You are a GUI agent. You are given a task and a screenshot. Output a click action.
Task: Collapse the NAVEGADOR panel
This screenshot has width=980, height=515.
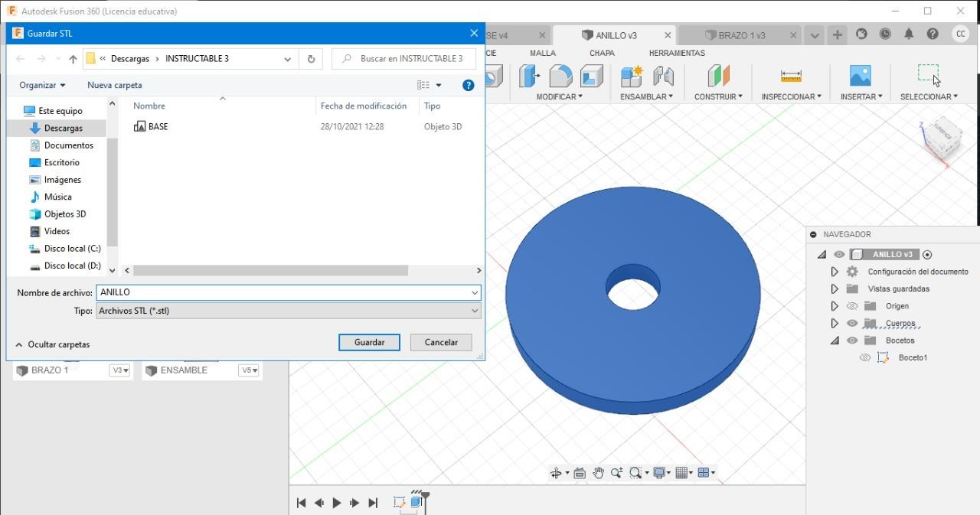[813, 234]
